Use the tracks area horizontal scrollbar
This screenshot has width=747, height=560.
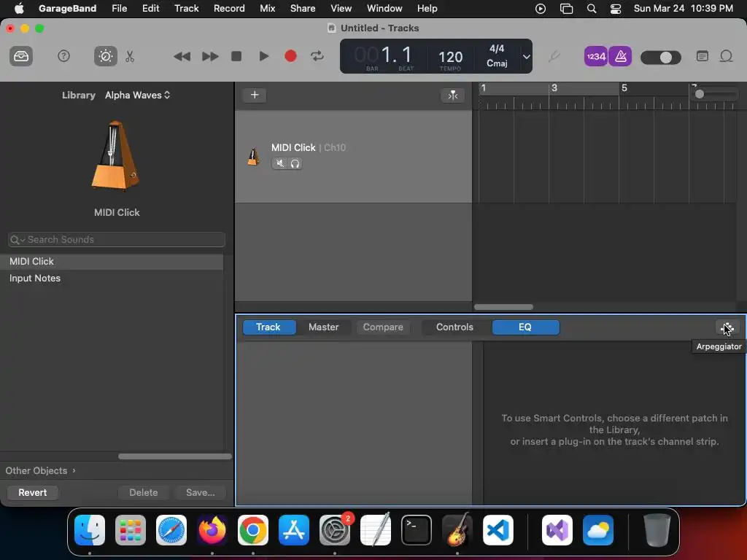[x=503, y=307]
